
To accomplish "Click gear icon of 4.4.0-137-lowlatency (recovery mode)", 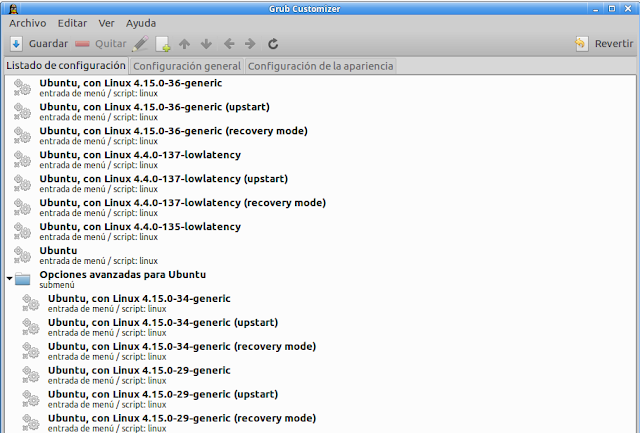I will (x=22, y=207).
